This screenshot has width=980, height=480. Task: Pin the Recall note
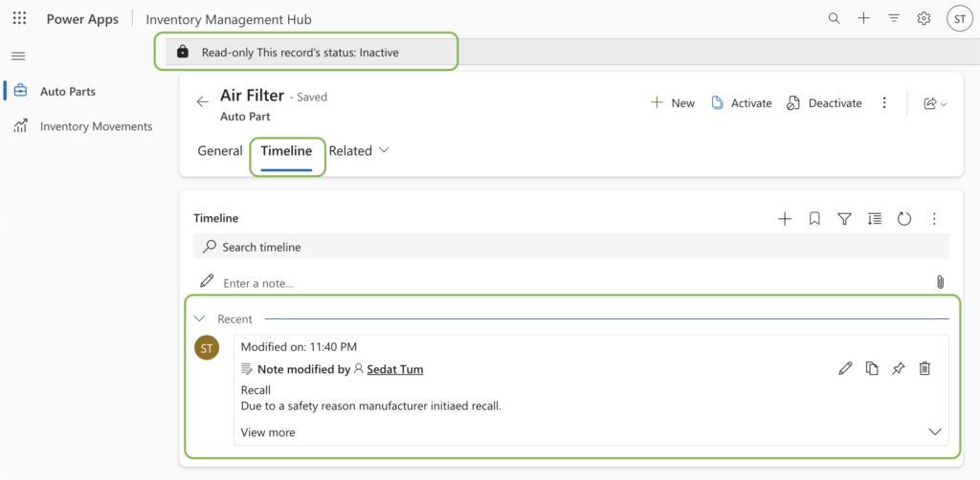898,368
